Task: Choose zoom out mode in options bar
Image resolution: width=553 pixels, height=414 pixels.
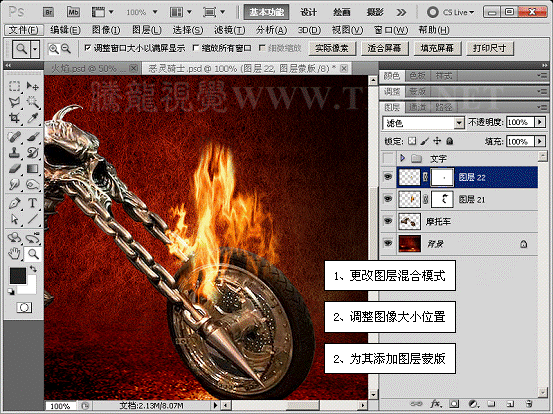Action: [x=66, y=49]
